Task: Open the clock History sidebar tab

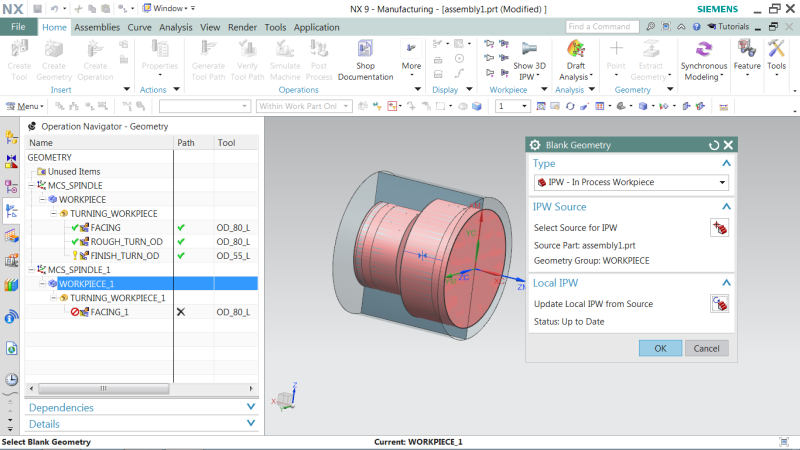Action: click(x=11, y=379)
